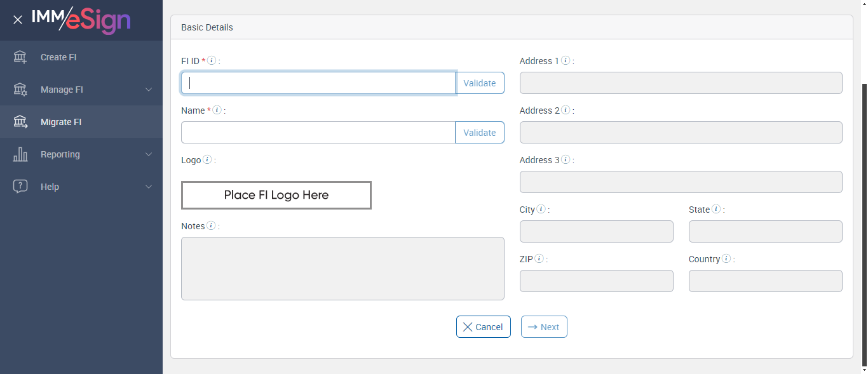Screen dimensions: 868x374
Task: Click the info icon next to Country
Action: coord(726,259)
